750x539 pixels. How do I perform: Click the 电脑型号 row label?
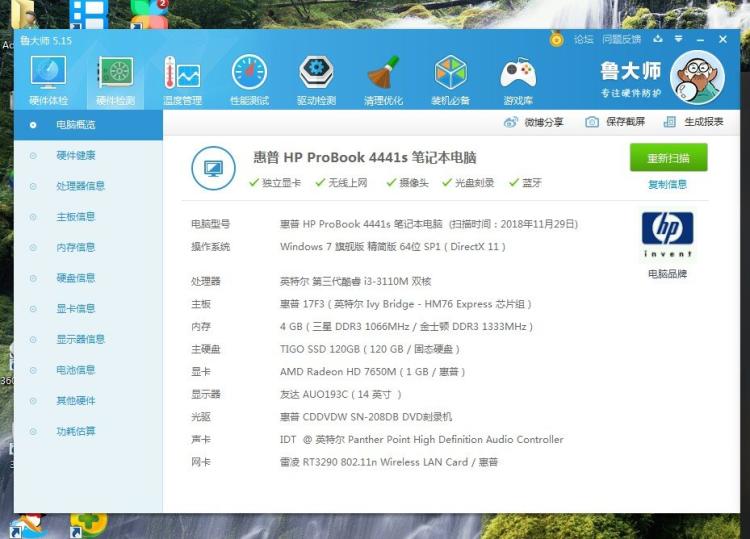point(210,224)
